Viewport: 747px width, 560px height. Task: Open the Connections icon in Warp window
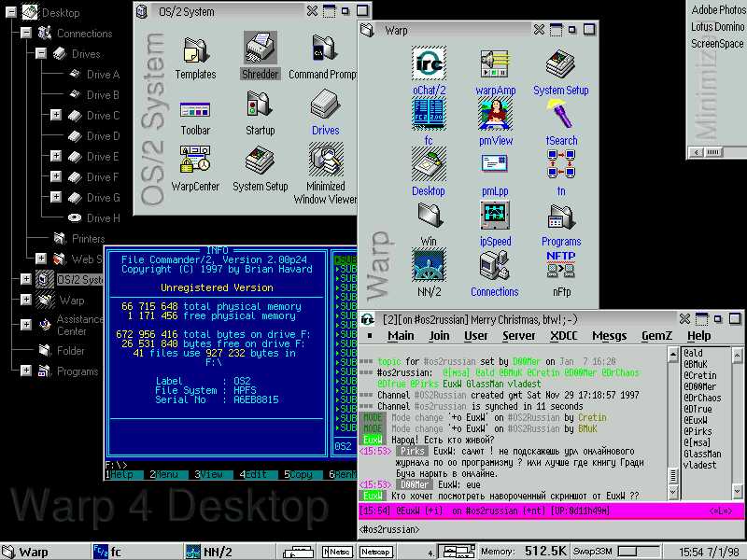tap(495, 265)
